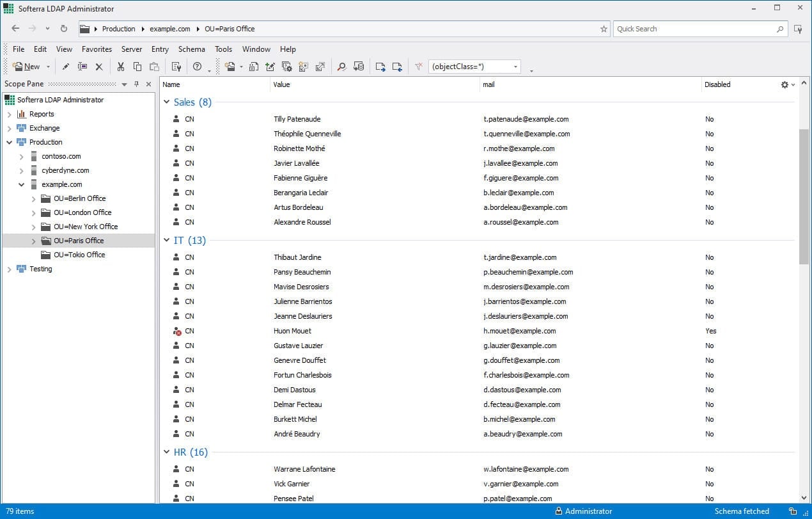Click the Forward navigation arrow
This screenshot has height=519, width=812.
click(33, 29)
